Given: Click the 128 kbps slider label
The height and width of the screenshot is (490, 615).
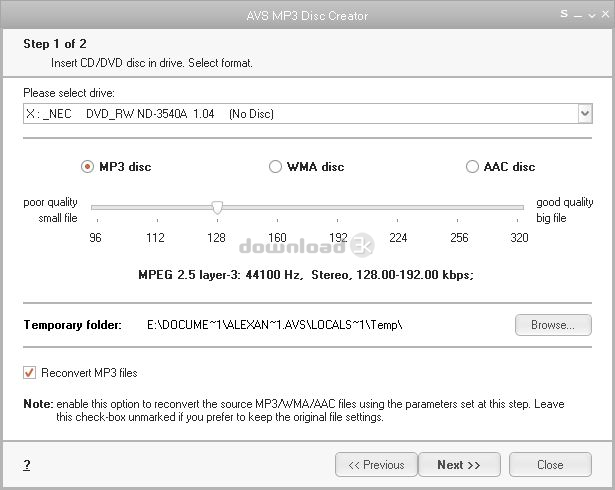Looking at the screenshot, I should [216, 238].
